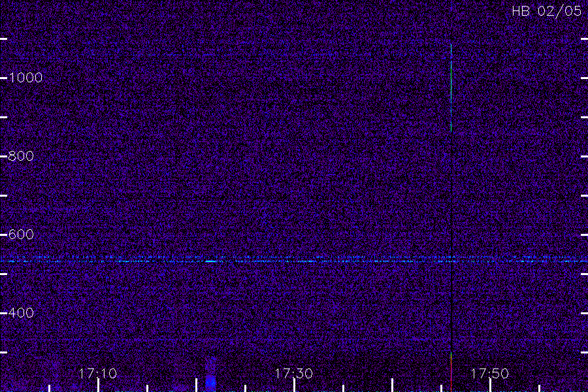
Task: Click the HB 02/05 header text
Action: click(x=546, y=11)
